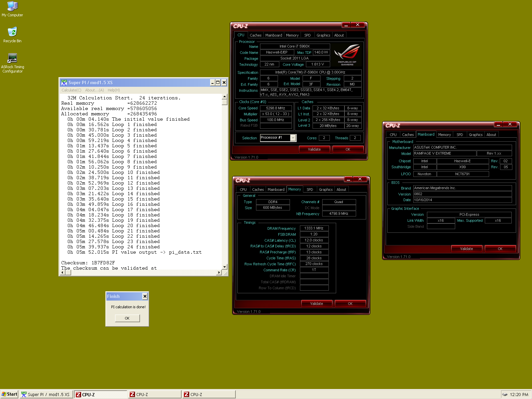Click the scroll up arrow in Super PI log
This screenshot has width=532, height=399.
point(225,96)
